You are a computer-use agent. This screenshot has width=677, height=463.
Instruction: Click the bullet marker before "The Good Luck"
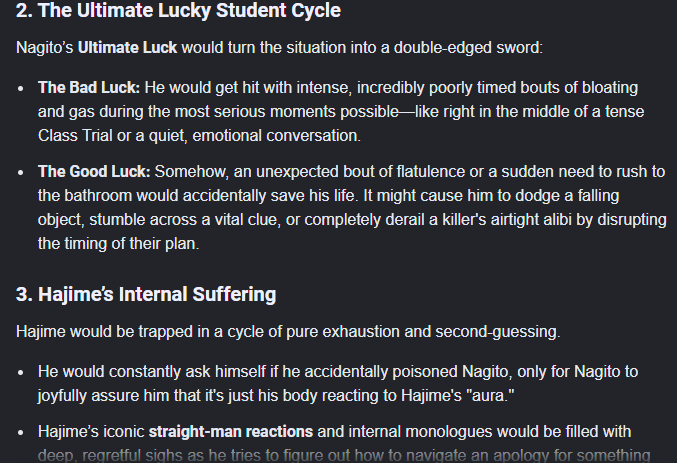coord(21,172)
